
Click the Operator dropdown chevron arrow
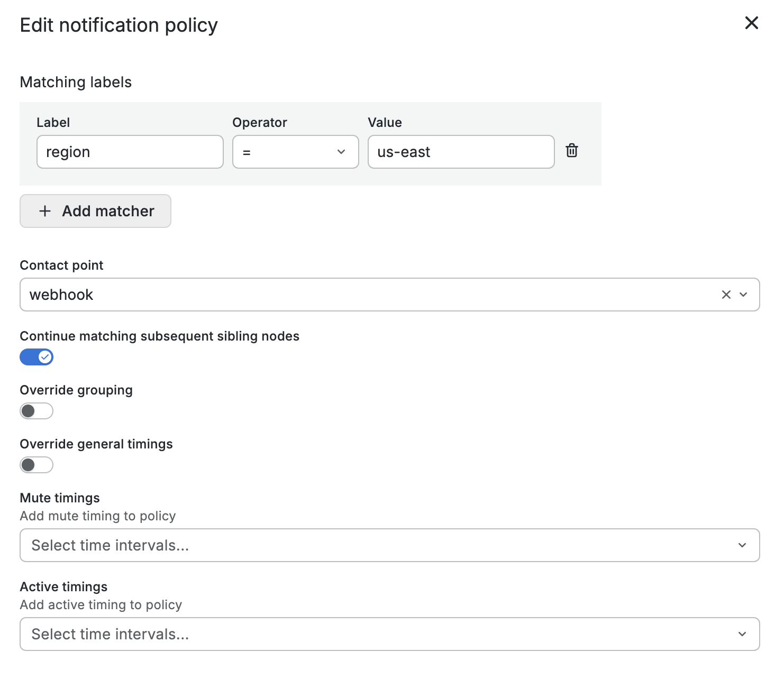(341, 152)
